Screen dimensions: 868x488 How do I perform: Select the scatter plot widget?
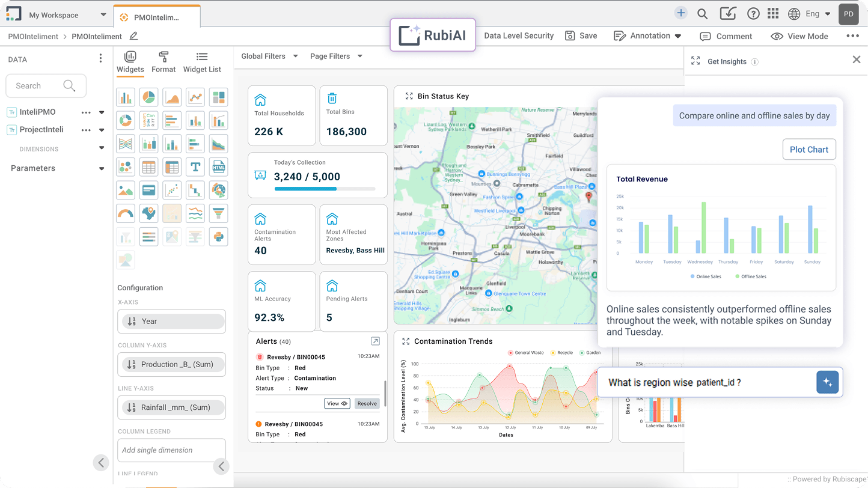pos(172,190)
